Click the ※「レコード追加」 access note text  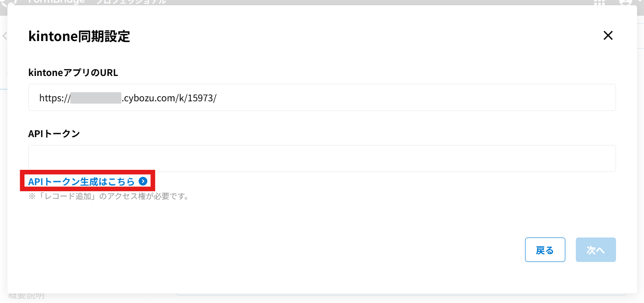click(108, 196)
